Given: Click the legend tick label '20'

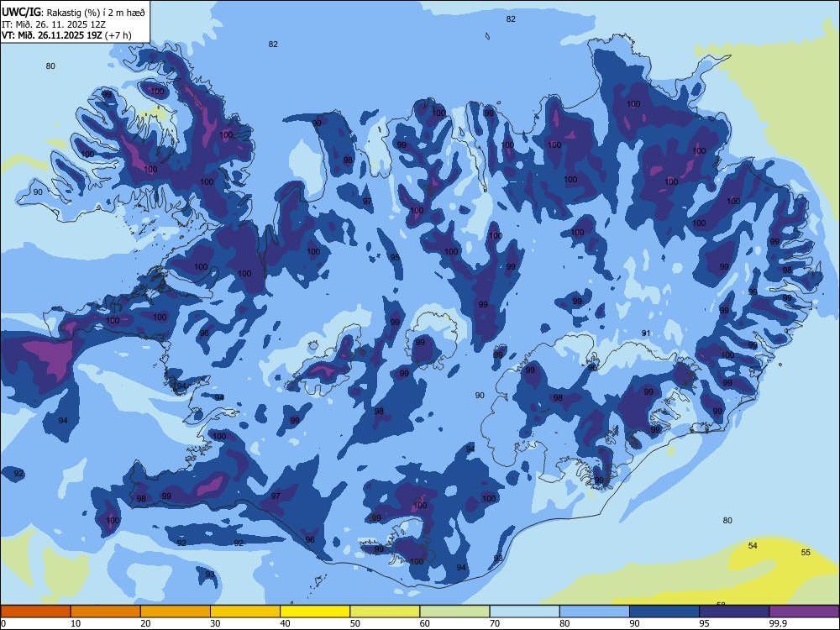Looking at the screenshot, I should tap(145, 623).
